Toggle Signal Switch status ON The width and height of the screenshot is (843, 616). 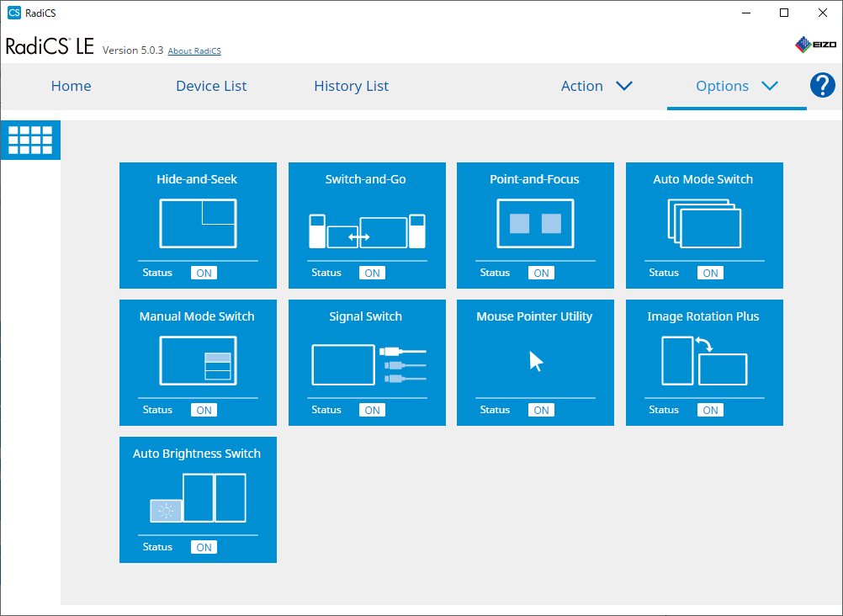coord(372,410)
